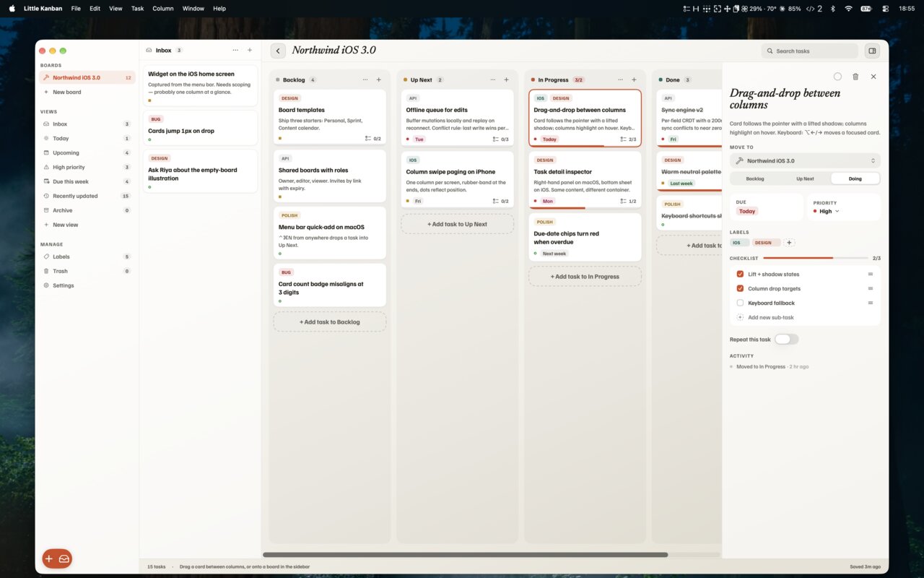
Task: Open the Task menu
Action: tap(137, 9)
